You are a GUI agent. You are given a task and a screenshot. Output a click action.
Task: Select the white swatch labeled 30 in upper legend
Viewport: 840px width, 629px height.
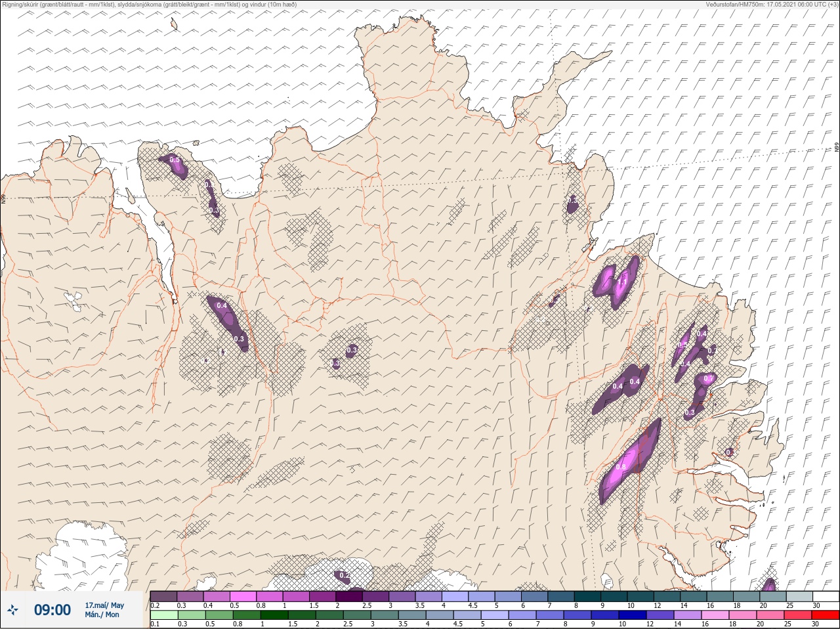(x=825, y=596)
